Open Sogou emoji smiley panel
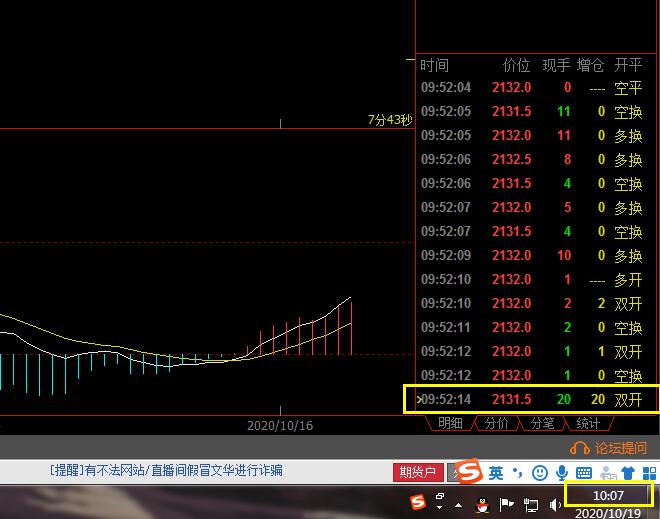Screen dimensions: 660x519 540,473
